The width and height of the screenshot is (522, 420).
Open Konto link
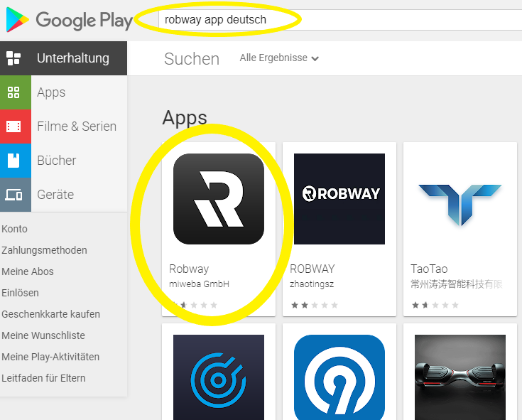pos(15,229)
